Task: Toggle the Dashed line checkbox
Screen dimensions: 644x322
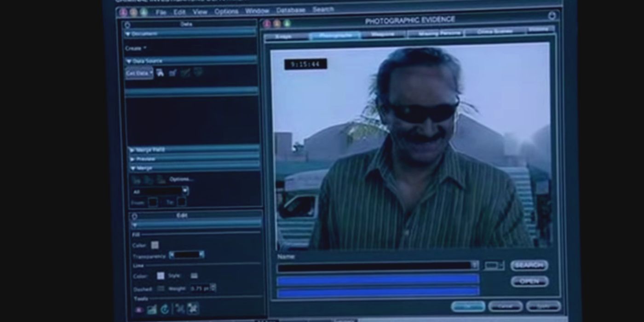Action: 161,288
